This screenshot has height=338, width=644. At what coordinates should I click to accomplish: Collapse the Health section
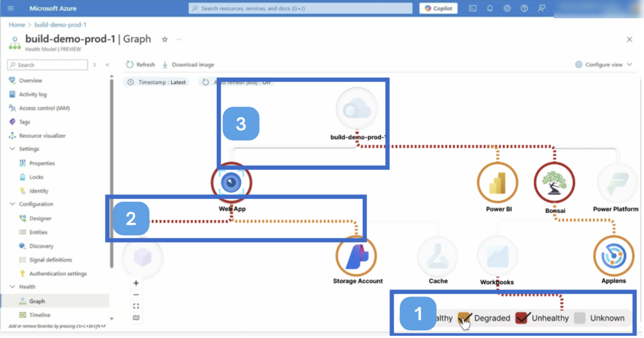(x=12, y=287)
